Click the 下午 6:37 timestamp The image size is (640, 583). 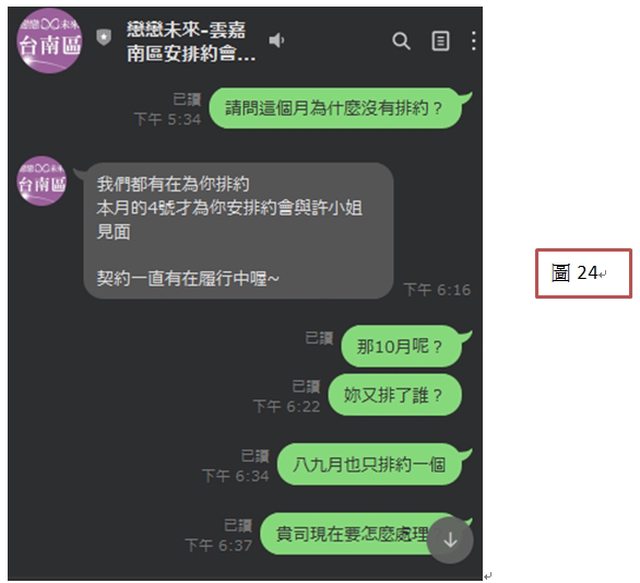[x=219, y=545]
